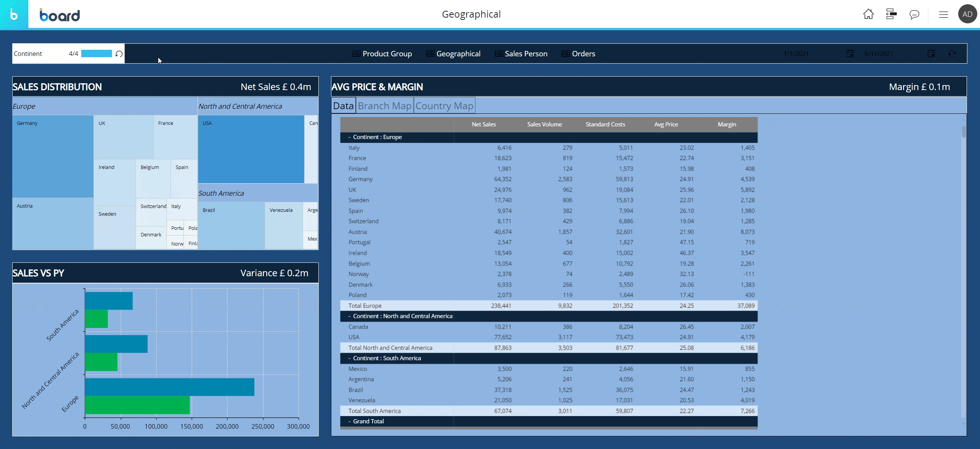The height and width of the screenshot is (449, 980).
Task: Collapse the Continent : South America group
Action: [349, 358]
